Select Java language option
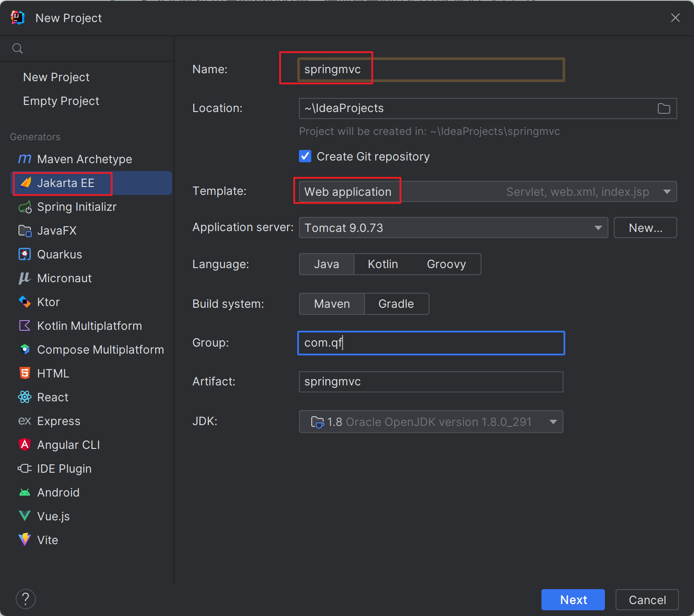 pos(327,264)
